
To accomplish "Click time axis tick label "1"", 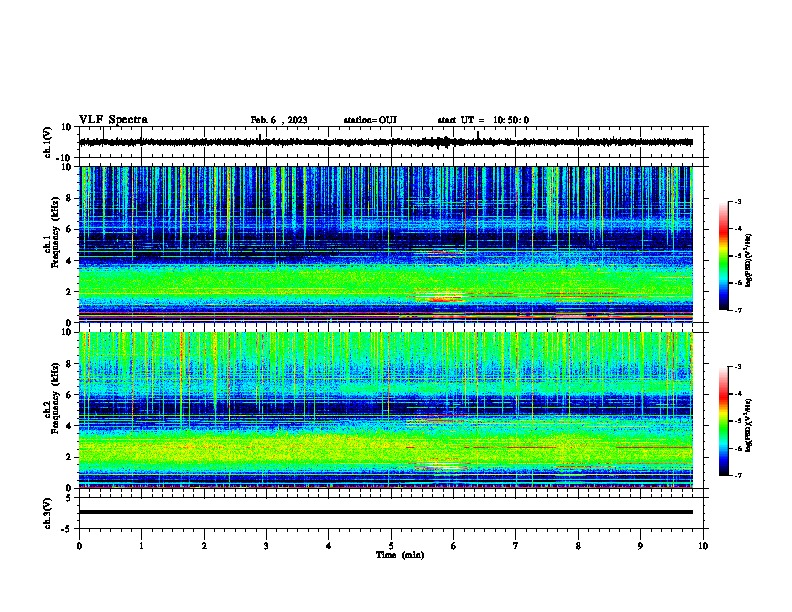I will pos(141,546).
